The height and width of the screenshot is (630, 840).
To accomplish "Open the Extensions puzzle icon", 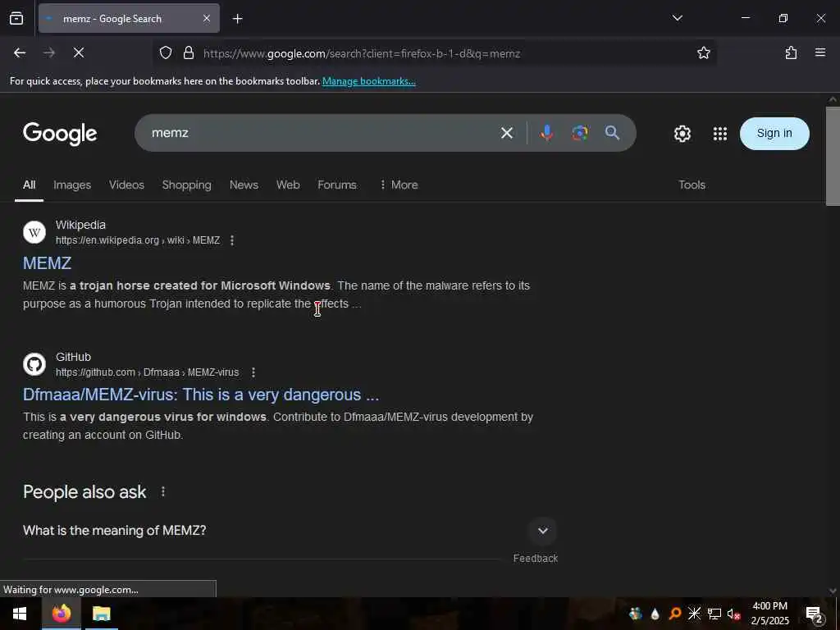I will click(791, 52).
